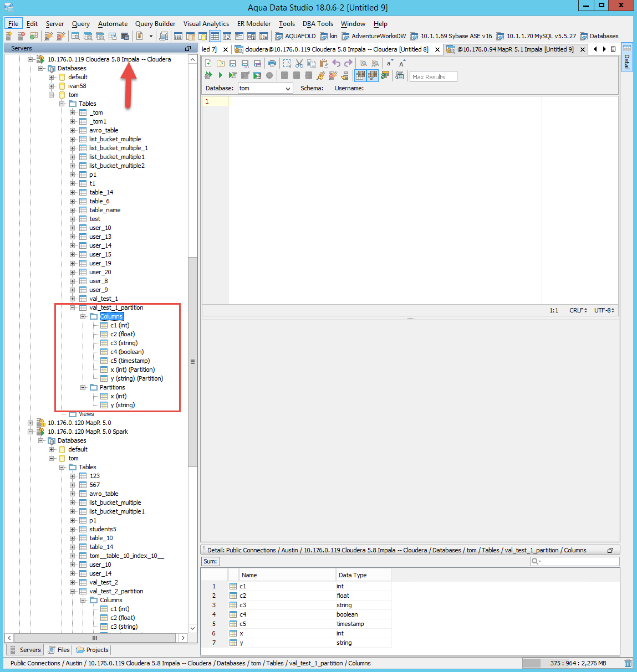Click the Open file icon in query toolbar
637x672 pixels.
pyautogui.click(x=221, y=64)
